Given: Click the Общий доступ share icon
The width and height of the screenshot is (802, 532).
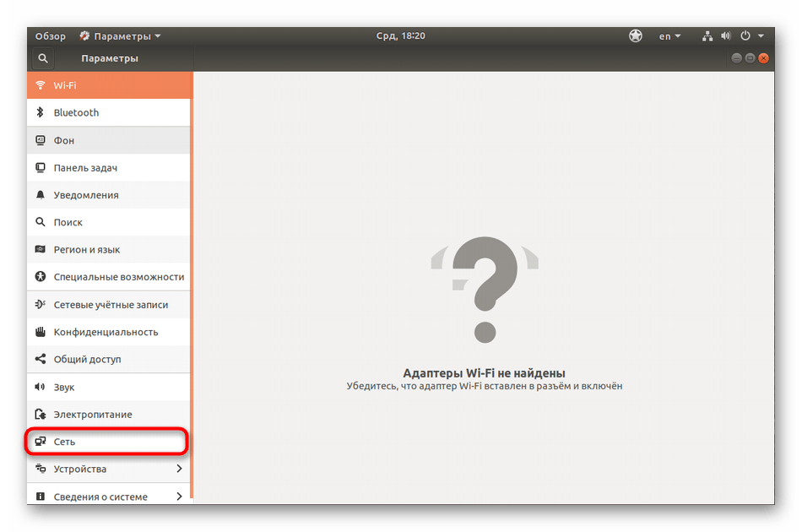Looking at the screenshot, I should [x=41, y=359].
